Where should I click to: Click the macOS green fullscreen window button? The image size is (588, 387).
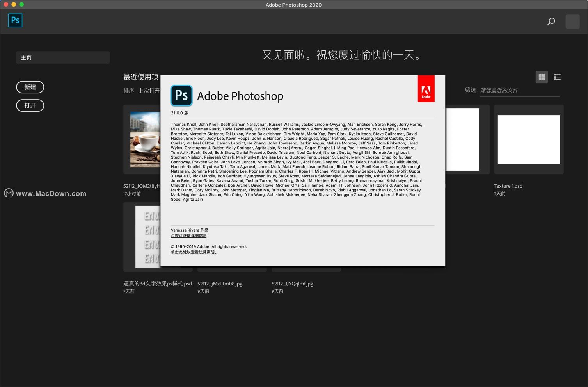tap(21, 4)
